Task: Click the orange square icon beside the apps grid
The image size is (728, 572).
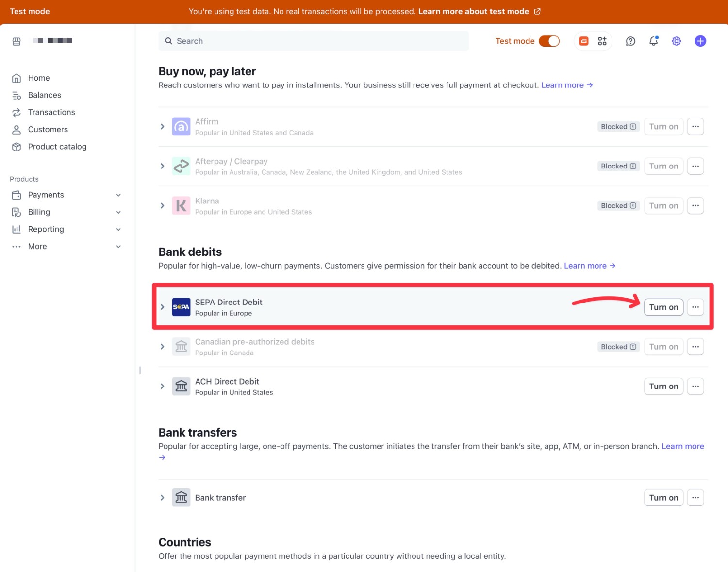Action: coord(584,41)
